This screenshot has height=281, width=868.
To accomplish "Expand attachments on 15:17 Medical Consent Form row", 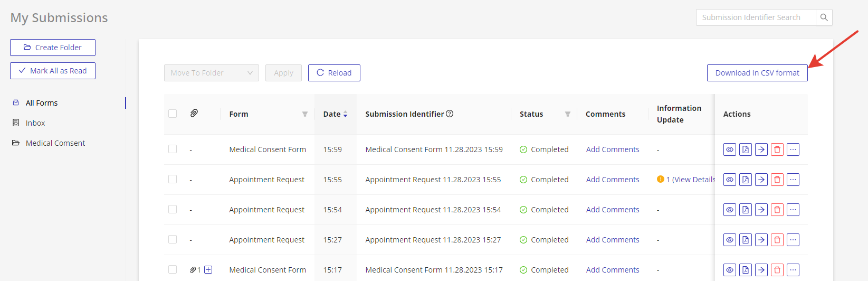I will (208, 270).
